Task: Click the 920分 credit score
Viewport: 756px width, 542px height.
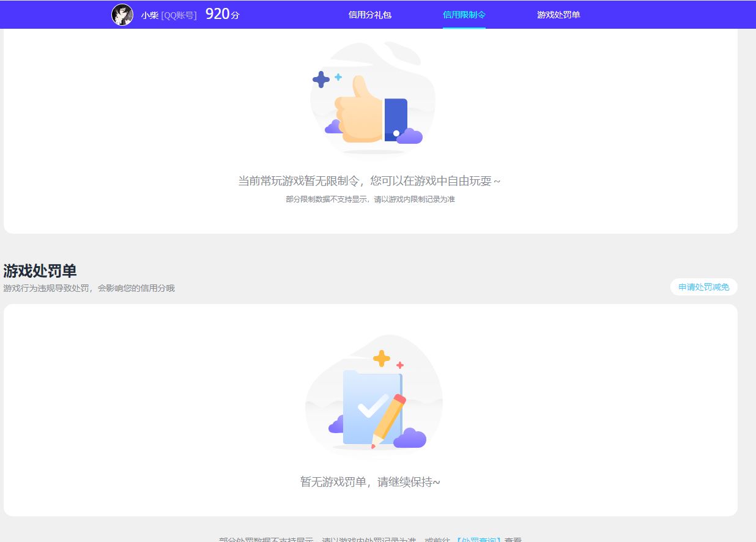Action: click(222, 15)
